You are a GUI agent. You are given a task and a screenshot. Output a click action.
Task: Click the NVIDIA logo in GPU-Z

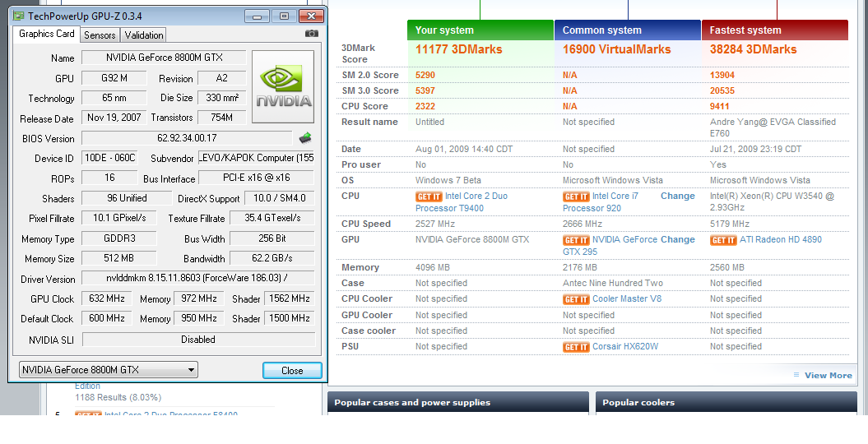[x=283, y=87]
